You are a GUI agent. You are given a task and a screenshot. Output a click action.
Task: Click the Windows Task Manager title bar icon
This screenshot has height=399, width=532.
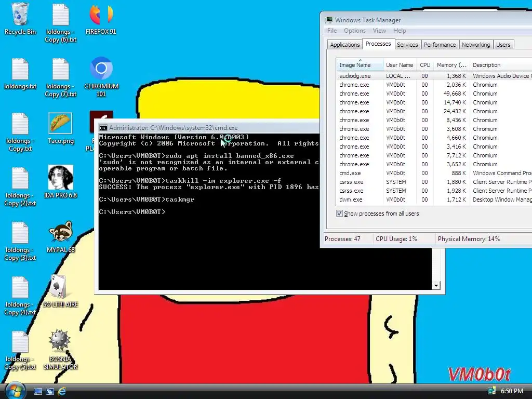[x=328, y=20]
